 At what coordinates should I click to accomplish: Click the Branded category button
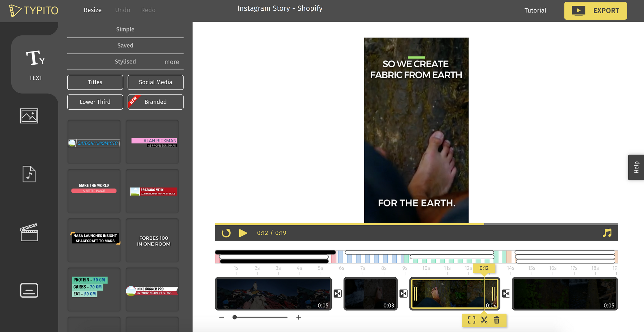pos(156,102)
